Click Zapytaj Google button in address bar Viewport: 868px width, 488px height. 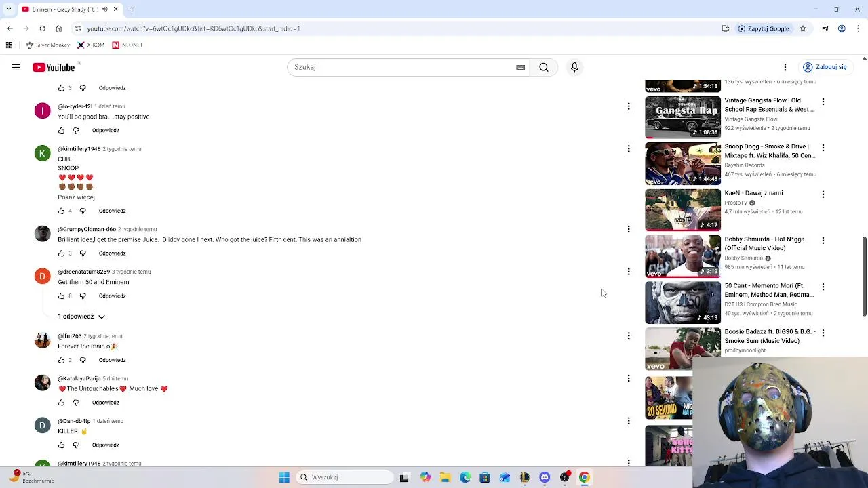coord(764,28)
